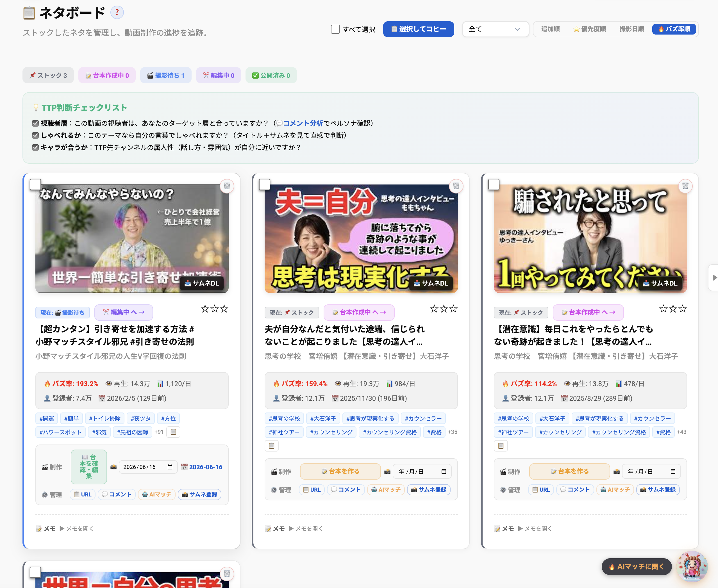718x588 pixels.
Task: Move first card to 編集中へ
Action: coord(124,312)
